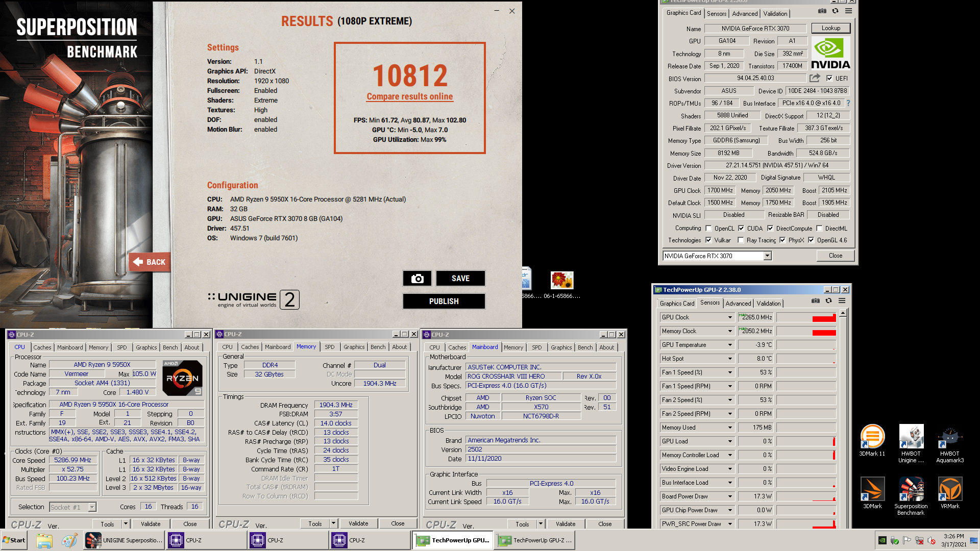Click the refresh icon in the top GPU-Z window
The image size is (980, 551).
tap(835, 11)
